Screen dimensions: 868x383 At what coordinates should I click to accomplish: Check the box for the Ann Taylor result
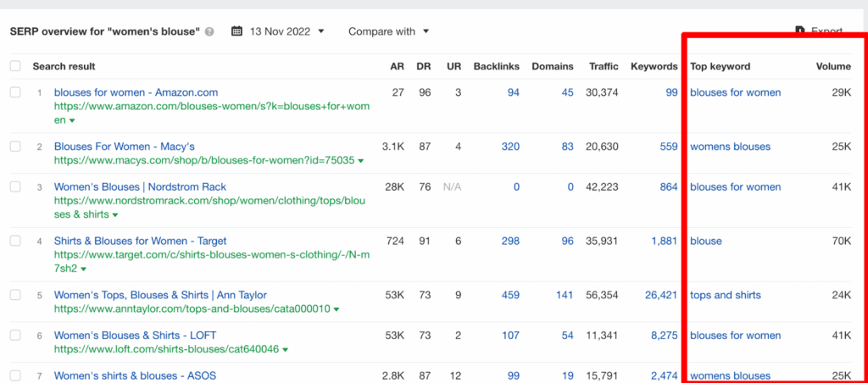(15, 295)
